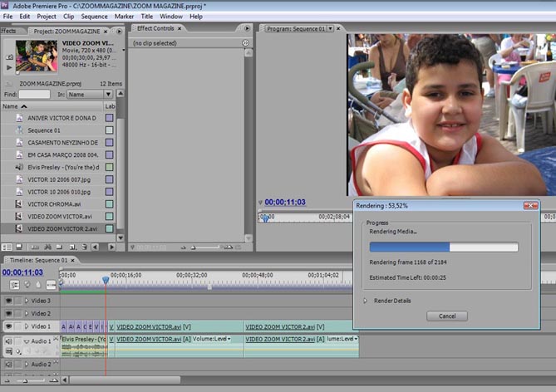Viewport: 556px width, 392px height.
Task: Switch project panel to icon view
Action: pyautogui.click(x=18, y=247)
